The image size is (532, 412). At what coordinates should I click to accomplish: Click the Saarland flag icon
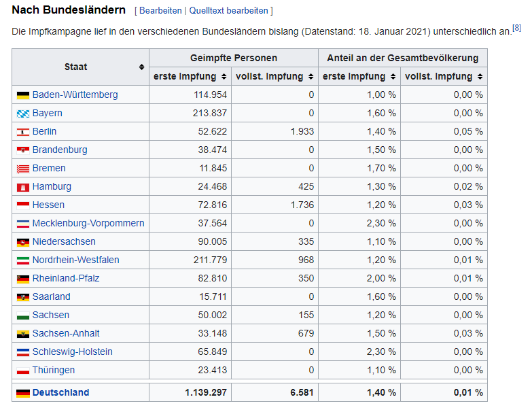23,297
